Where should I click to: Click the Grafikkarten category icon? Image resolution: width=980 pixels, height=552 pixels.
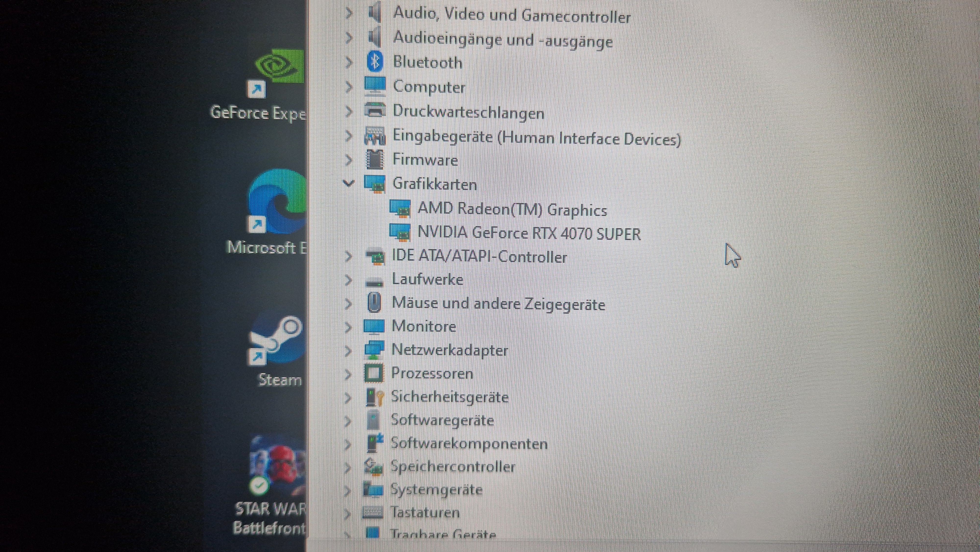[375, 184]
